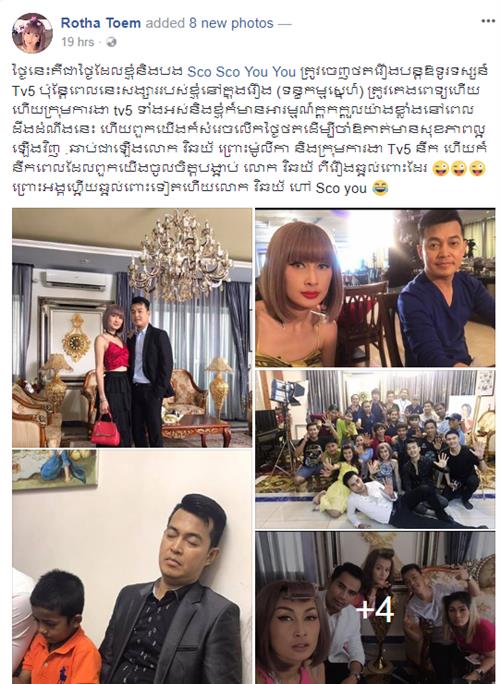Click the public globe privacy icon
500x684 pixels.
click(111, 42)
